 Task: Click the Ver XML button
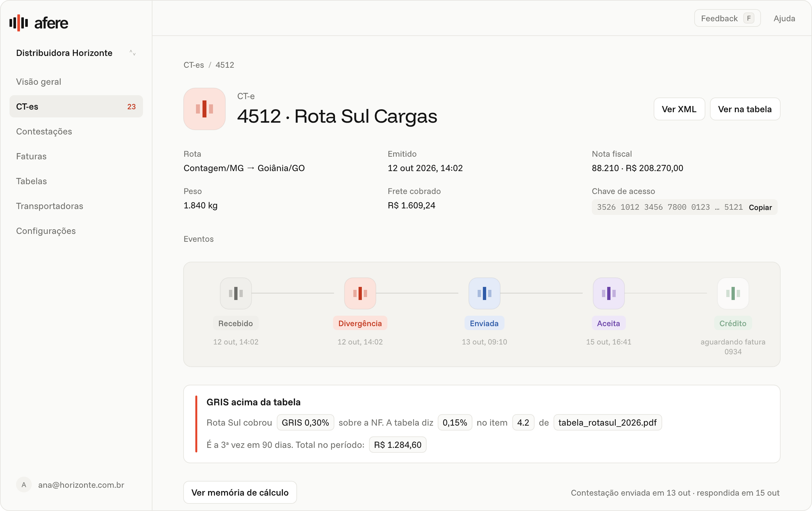coord(679,109)
